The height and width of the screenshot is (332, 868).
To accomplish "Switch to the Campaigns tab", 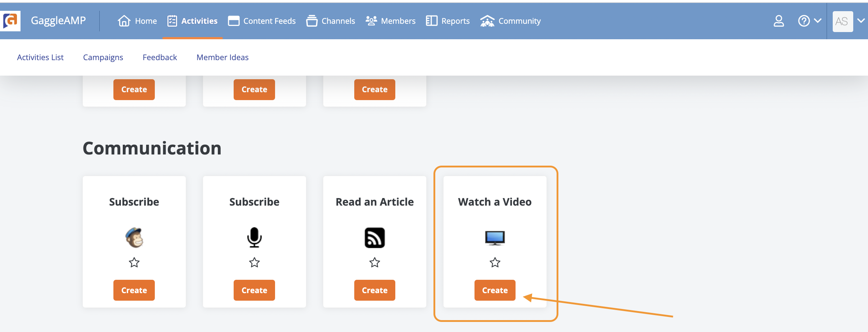I will click(x=103, y=57).
